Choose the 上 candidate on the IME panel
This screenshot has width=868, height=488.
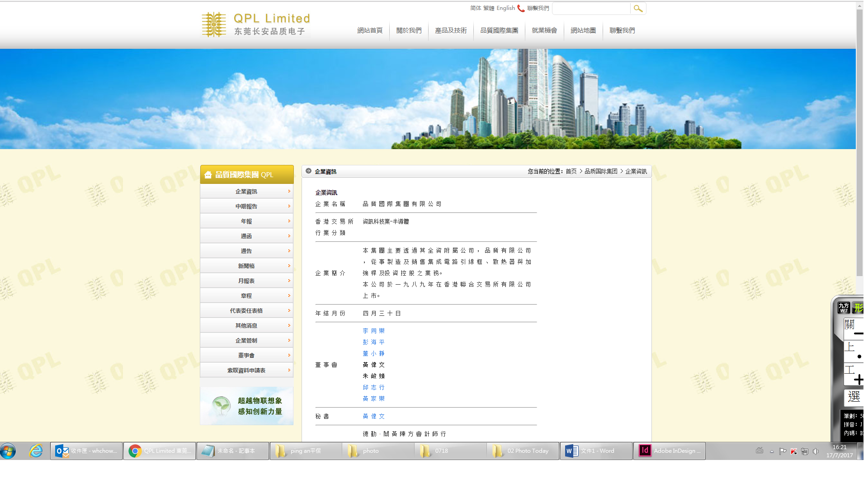point(849,346)
